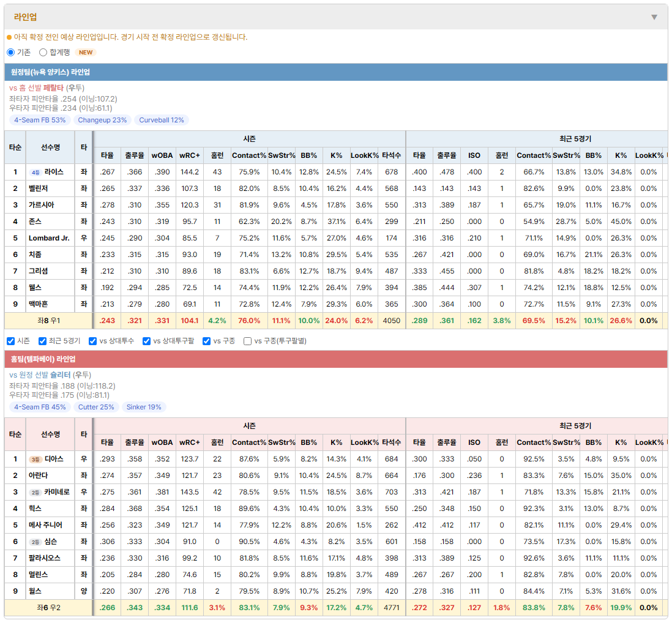Click the Changeup 23% pitch chip
Image resolution: width=672 pixels, height=623 pixels.
click(x=102, y=120)
